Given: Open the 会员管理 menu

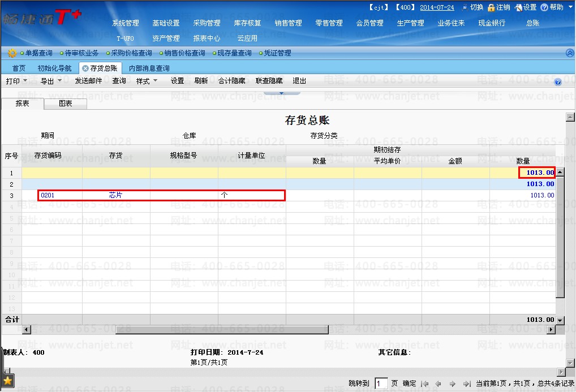Looking at the screenshot, I should tap(370, 23).
